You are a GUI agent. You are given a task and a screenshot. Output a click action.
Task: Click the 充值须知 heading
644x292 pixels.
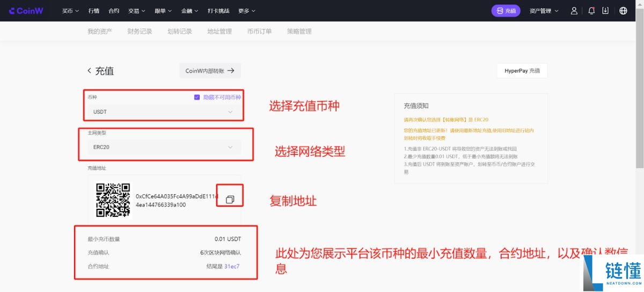coord(416,106)
